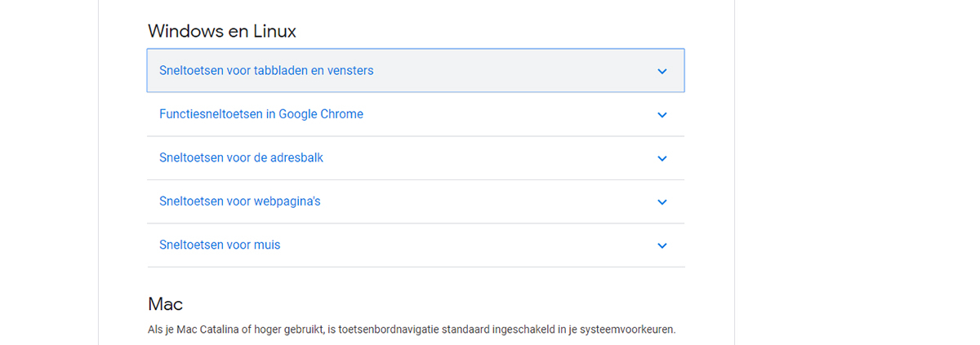This screenshot has width=980, height=345.
Task: Click the word Chrome in the Functiesneltoetsen row
Action: coord(343,114)
